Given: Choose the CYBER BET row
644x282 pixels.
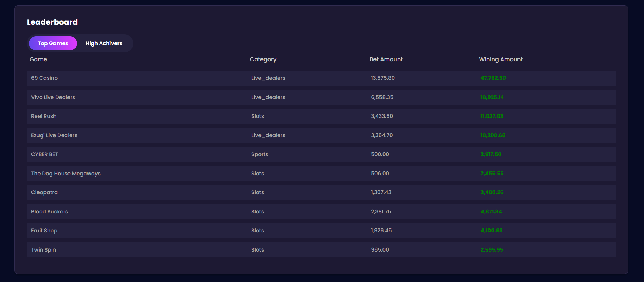Looking at the screenshot, I should (x=45, y=154).
